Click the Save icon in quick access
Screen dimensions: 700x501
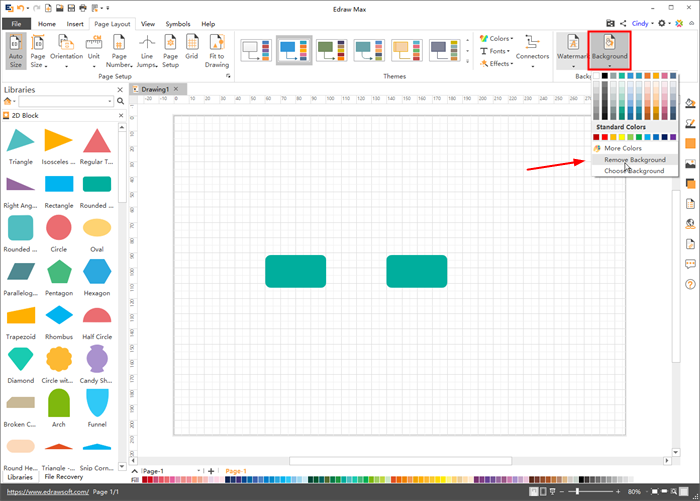(x=71, y=8)
